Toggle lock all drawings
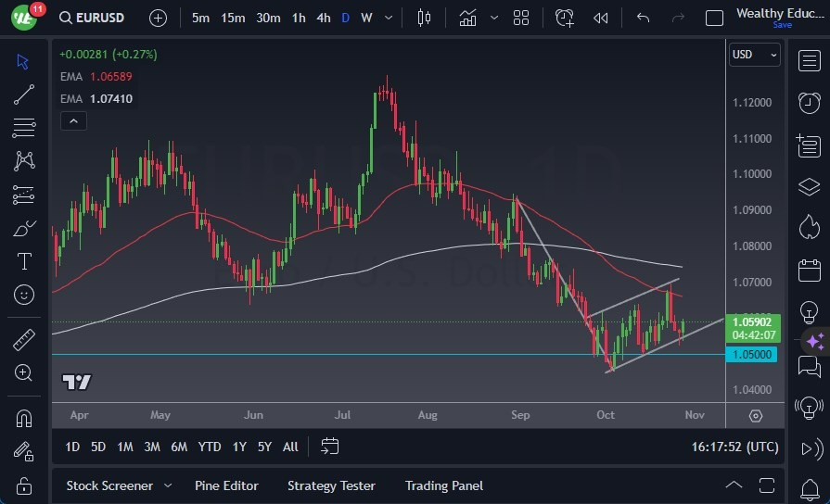This screenshot has width=830, height=504. [24, 485]
